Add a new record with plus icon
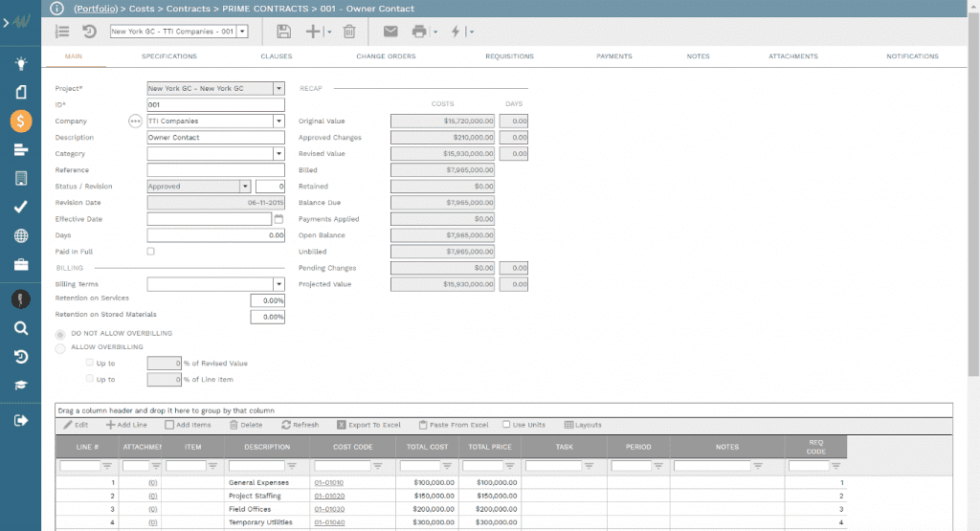This screenshot has height=531, width=980. click(313, 32)
